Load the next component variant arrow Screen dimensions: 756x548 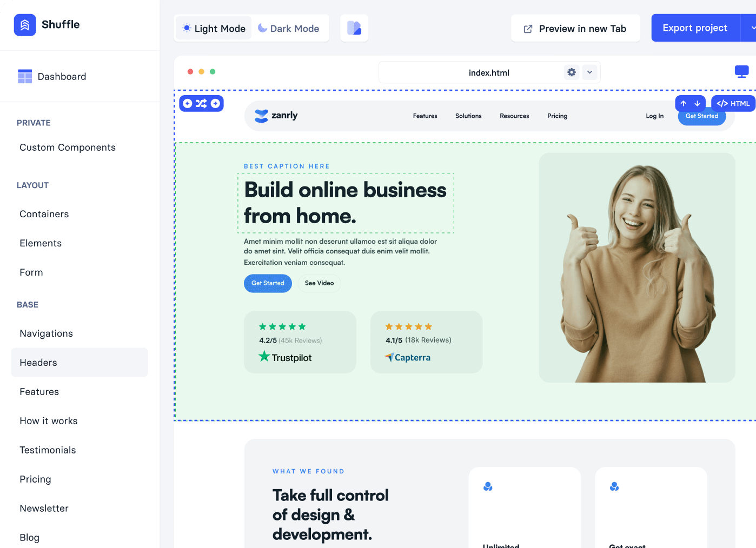(215, 103)
